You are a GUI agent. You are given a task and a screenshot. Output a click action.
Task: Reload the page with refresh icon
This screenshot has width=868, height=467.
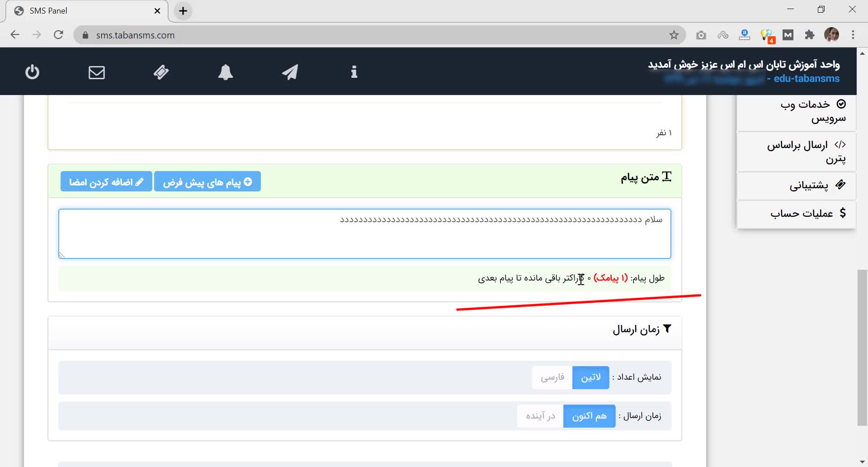pyautogui.click(x=58, y=35)
